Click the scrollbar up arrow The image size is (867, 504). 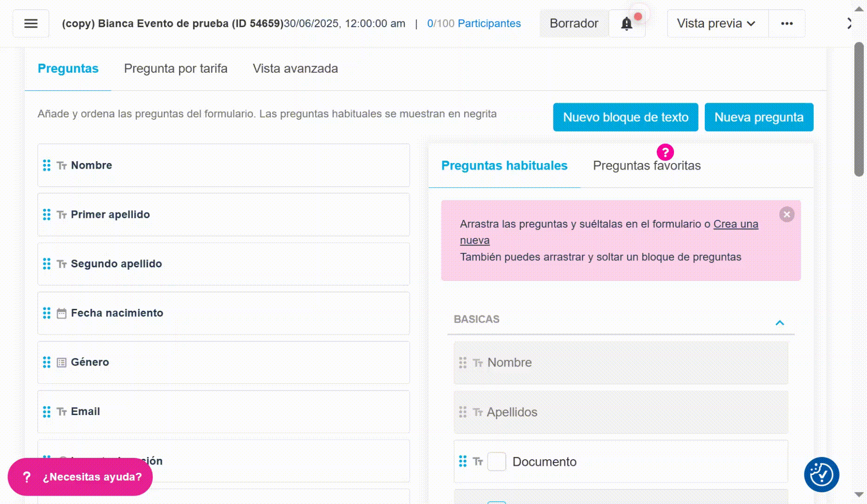(859, 9)
